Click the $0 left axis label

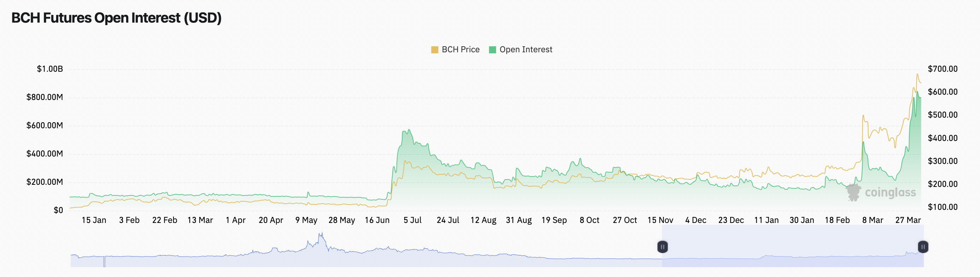coord(58,211)
